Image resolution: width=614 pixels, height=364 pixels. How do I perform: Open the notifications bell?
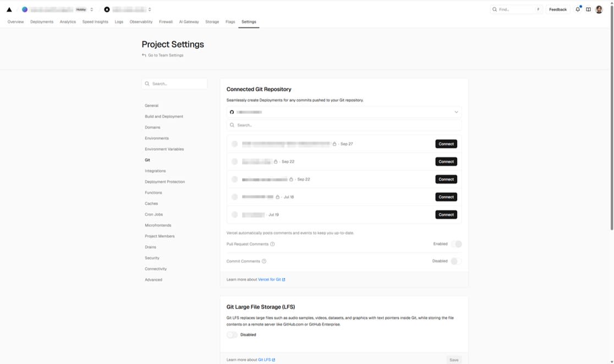[576, 9]
